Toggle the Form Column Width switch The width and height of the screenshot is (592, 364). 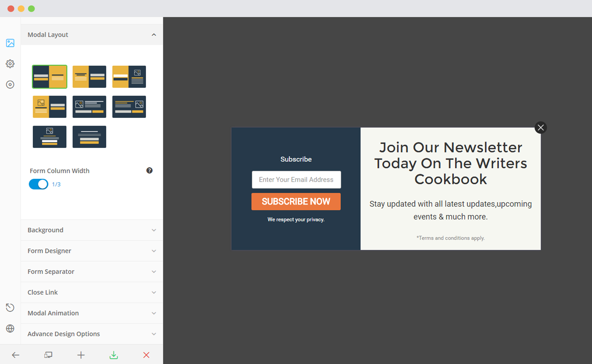click(38, 184)
